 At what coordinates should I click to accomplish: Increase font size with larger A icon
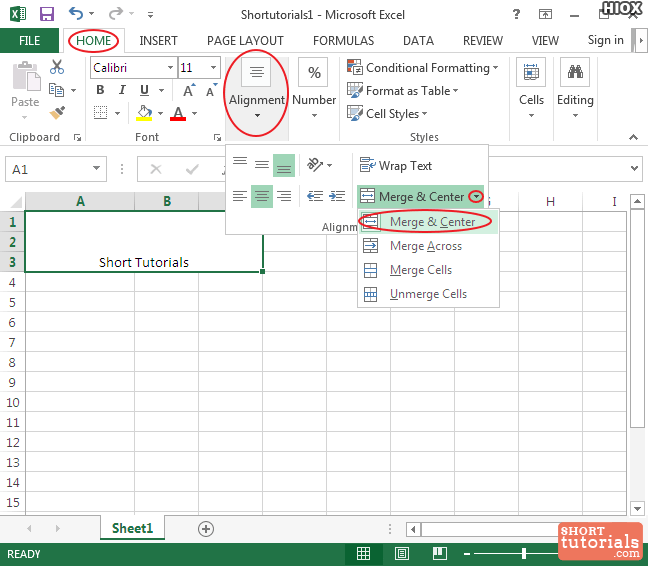[x=189, y=90]
